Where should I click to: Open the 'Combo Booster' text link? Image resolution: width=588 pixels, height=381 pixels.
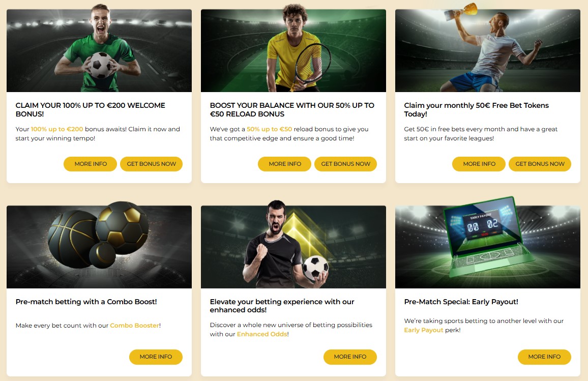pyautogui.click(x=134, y=325)
